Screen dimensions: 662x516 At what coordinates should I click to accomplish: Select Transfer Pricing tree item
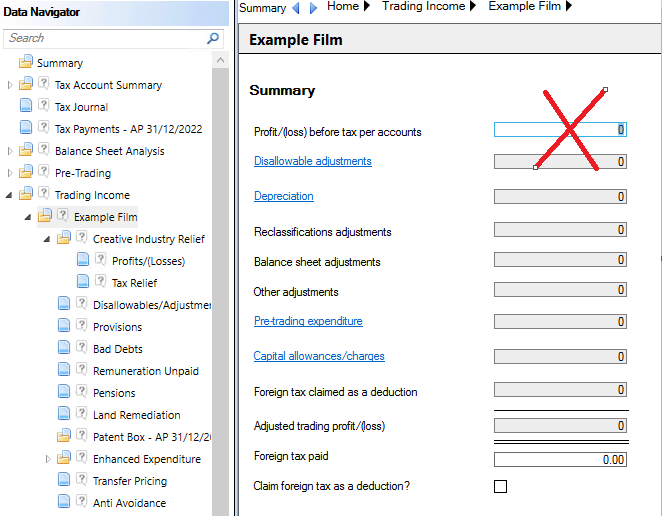tap(130, 481)
